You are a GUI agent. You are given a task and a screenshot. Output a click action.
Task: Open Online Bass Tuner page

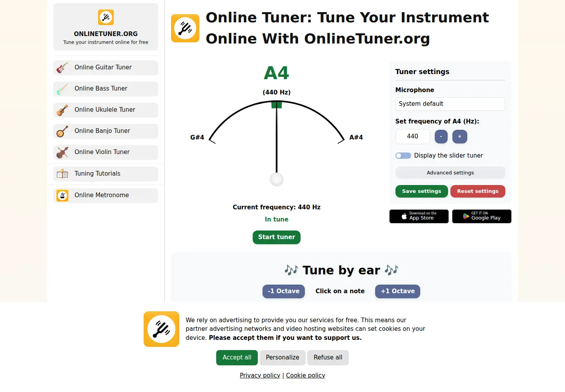[106, 89]
